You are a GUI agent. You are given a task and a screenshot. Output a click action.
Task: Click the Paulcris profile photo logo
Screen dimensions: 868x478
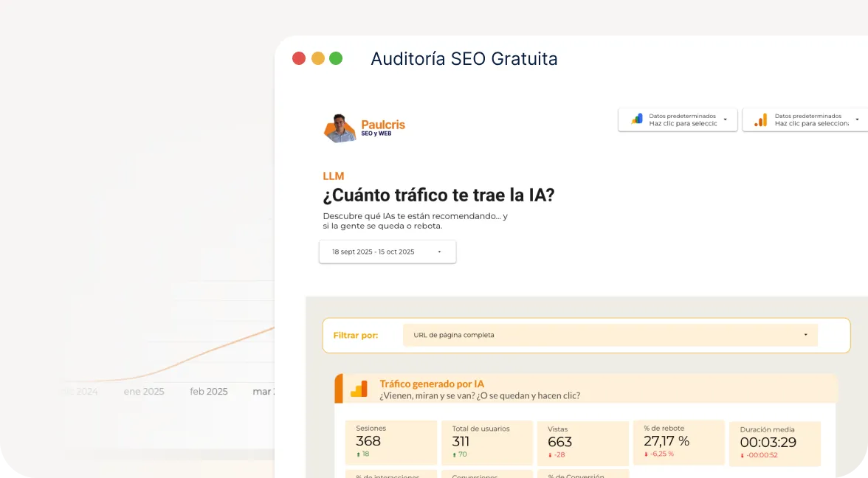pos(340,128)
